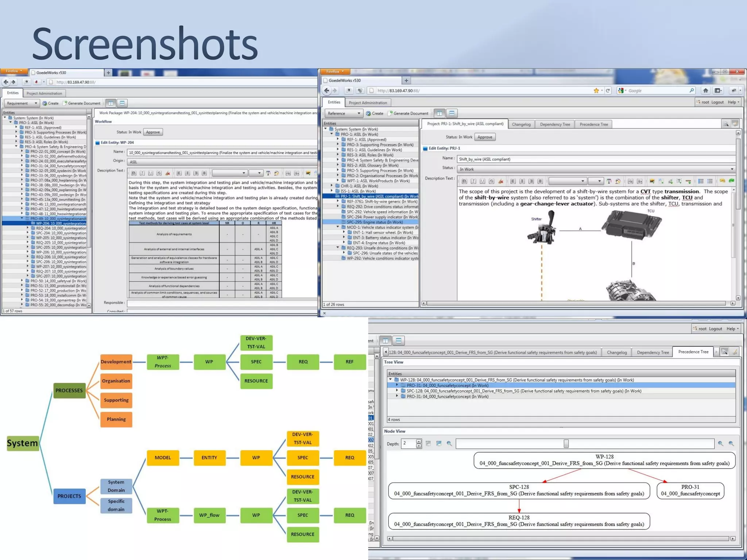The height and width of the screenshot is (560, 747).
Task: Click the Firefox home icon
Action: pos(705,90)
